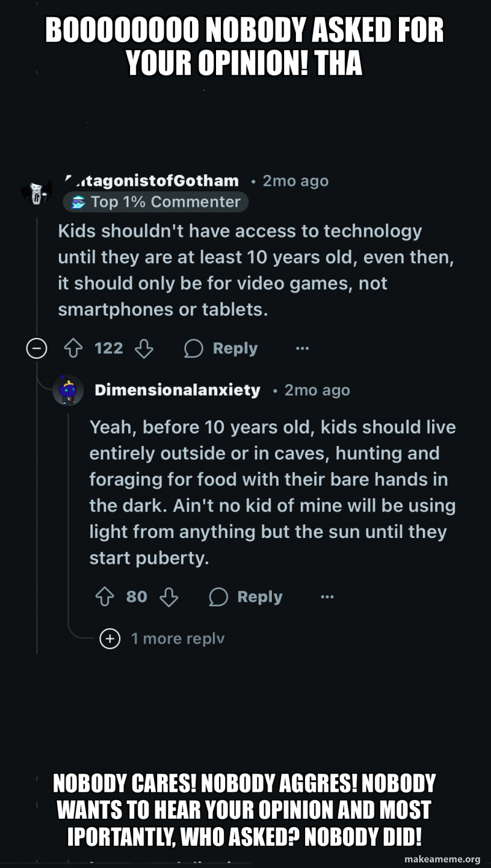This screenshot has width=491, height=868.
Task: Click the makeameme.org watermark
Action: click(x=442, y=859)
